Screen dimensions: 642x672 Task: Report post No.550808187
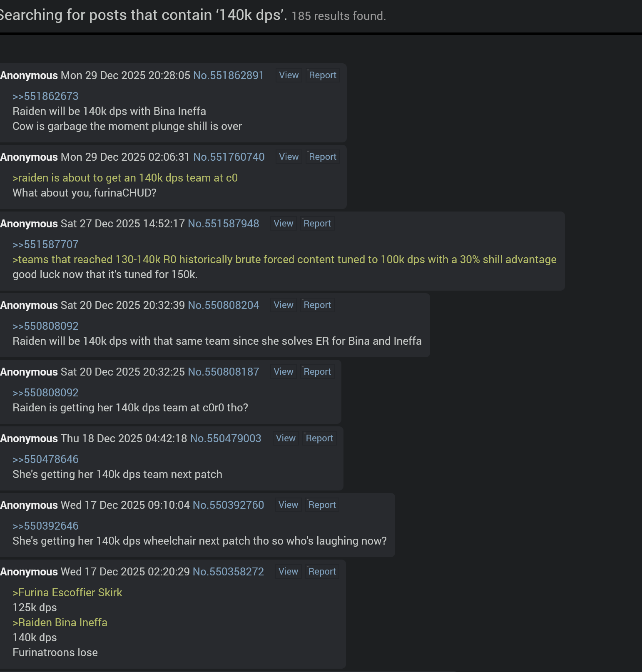[317, 372]
